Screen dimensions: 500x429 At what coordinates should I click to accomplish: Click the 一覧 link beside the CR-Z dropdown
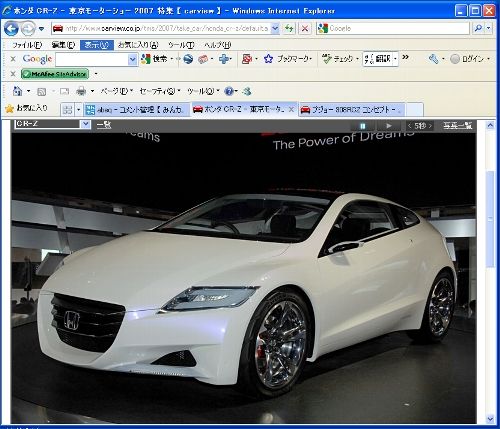104,125
